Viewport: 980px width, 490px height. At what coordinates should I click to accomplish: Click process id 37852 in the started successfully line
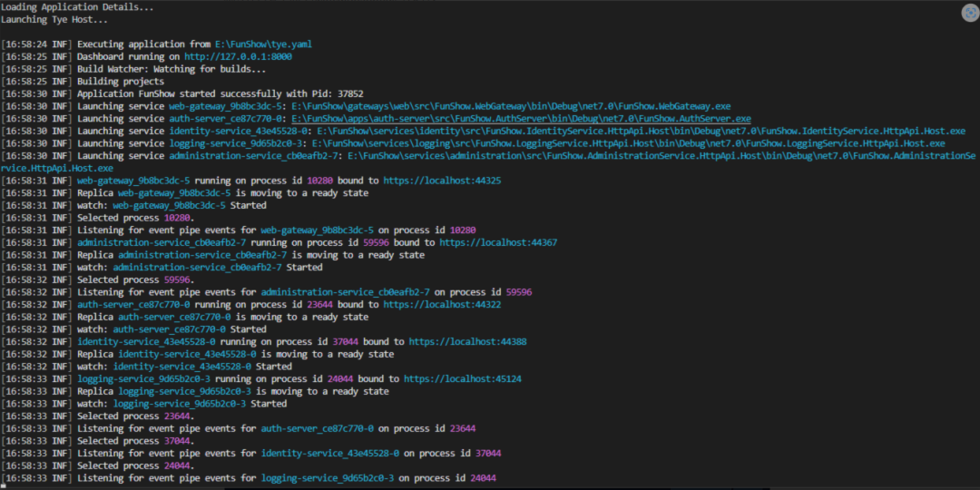click(350, 93)
